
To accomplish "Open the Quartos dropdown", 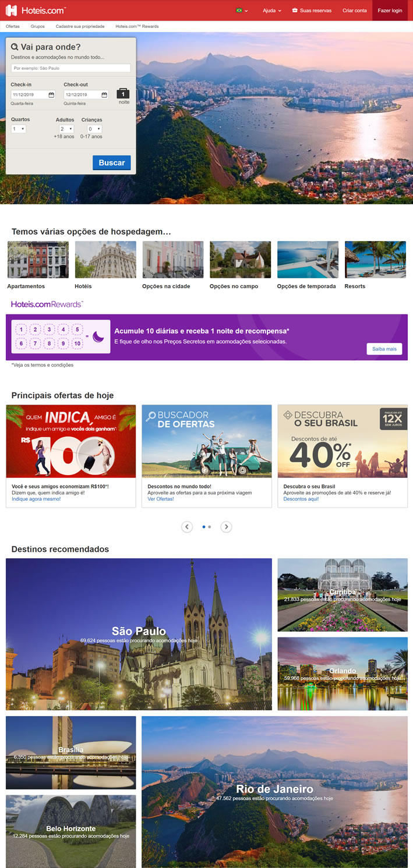I will (19, 129).
